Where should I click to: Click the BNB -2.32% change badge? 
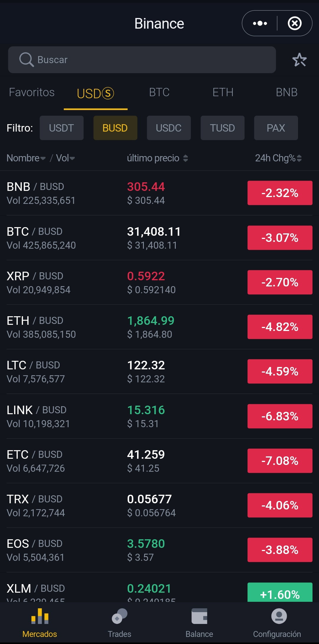pos(280,193)
